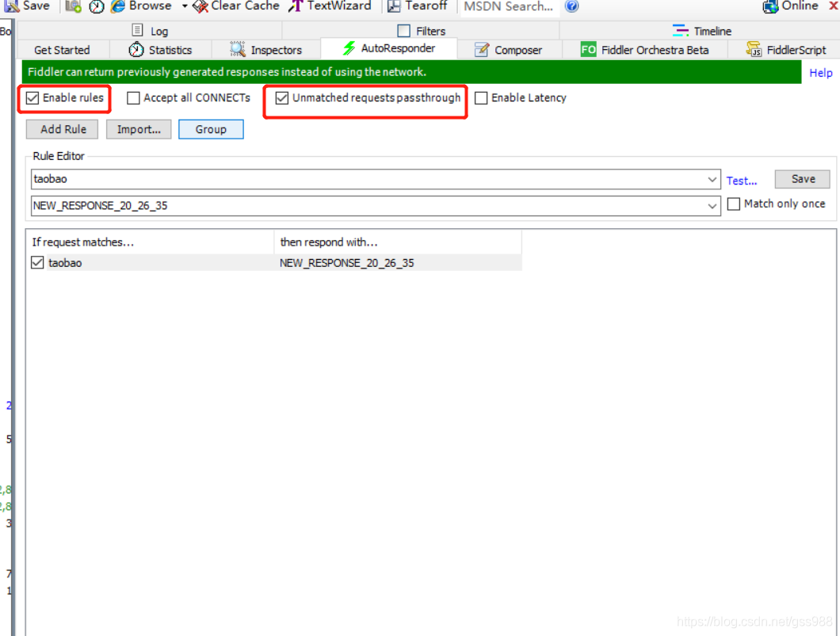Switch to the FiddlerScript tab
The width and height of the screenshot is (840, 636).
786,50
